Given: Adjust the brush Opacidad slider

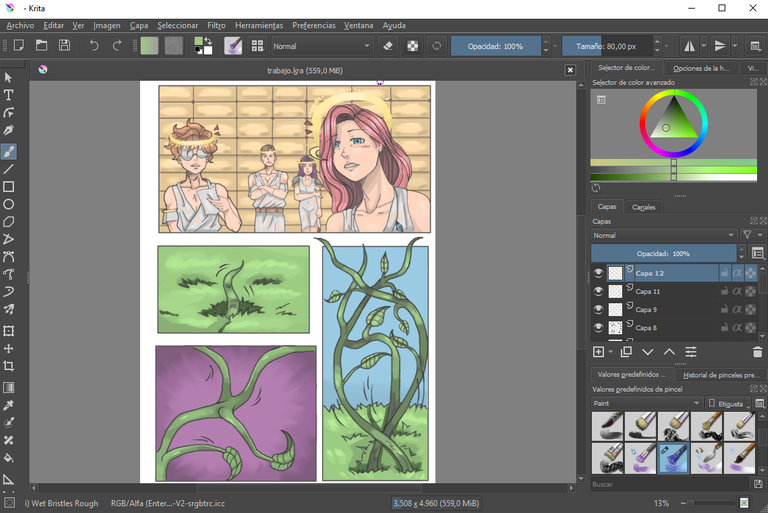Looking at the screenshot, I should click(496, 46).
